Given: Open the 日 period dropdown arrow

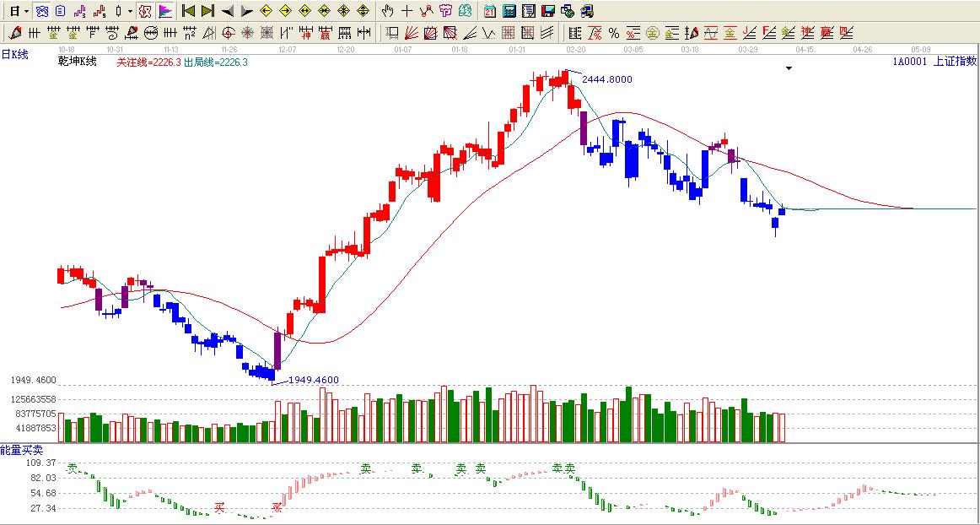Looking at the screenshot, I should point(26,11).
